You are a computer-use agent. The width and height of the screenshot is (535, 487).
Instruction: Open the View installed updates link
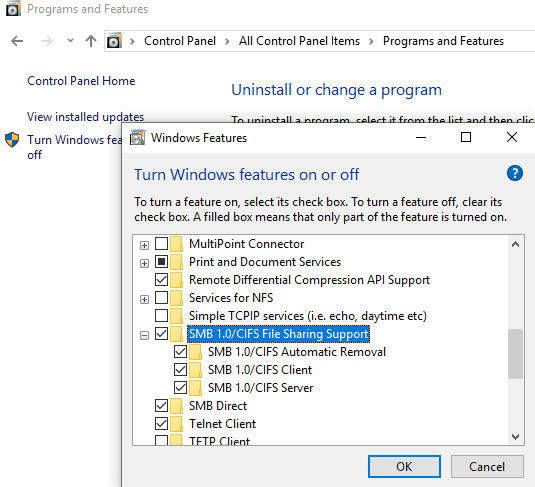coord(86,117)
